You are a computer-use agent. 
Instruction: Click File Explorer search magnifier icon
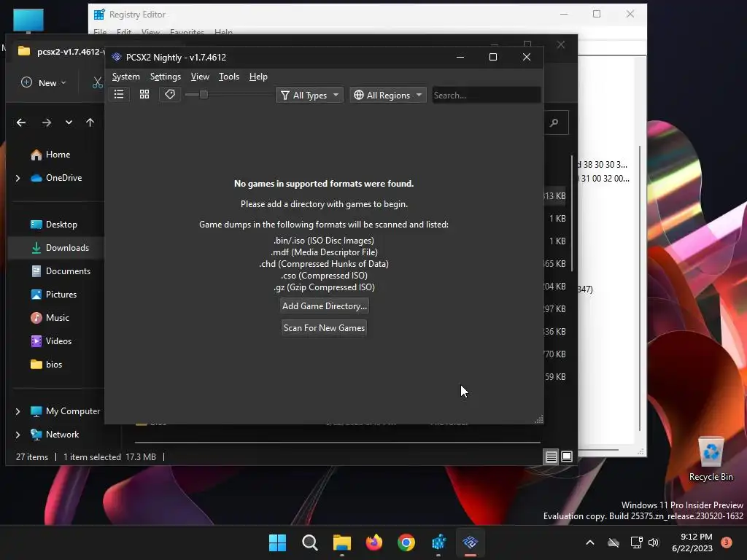pos(554,122)
